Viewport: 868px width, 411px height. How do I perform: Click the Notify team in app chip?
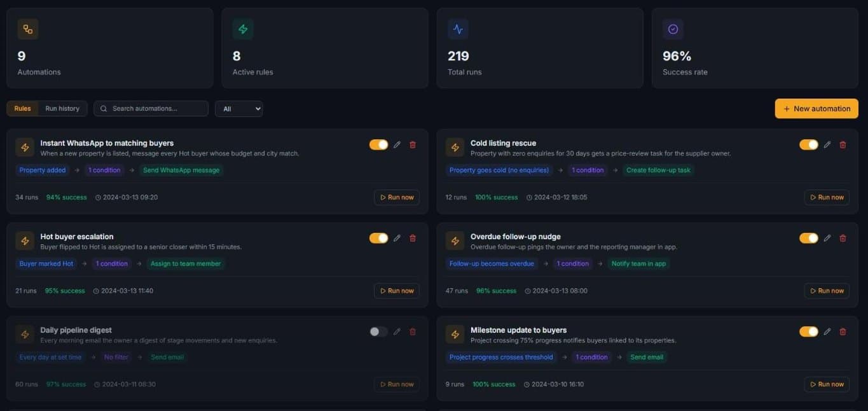(x=639, y=264)
